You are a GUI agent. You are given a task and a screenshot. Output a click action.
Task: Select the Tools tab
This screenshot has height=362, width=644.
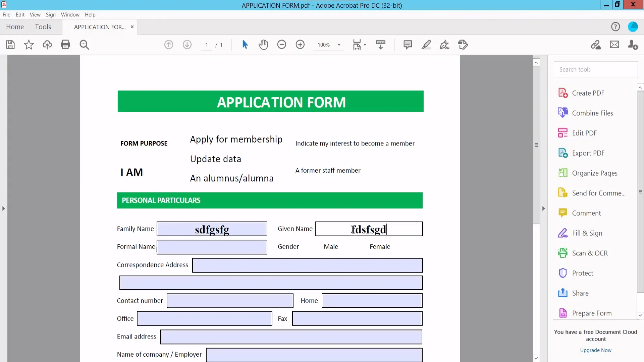click(x=43, y=26)
